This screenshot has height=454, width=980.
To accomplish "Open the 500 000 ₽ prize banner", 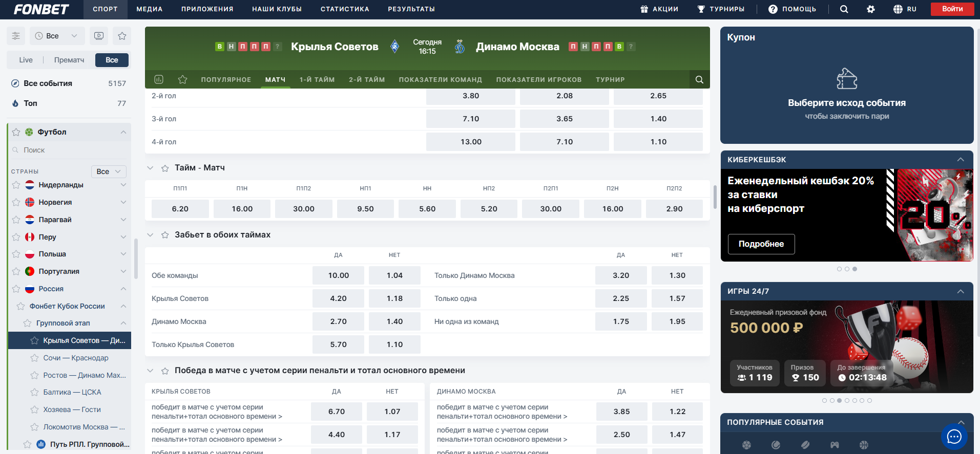I will pyautogui.click(x=847, y=347).
